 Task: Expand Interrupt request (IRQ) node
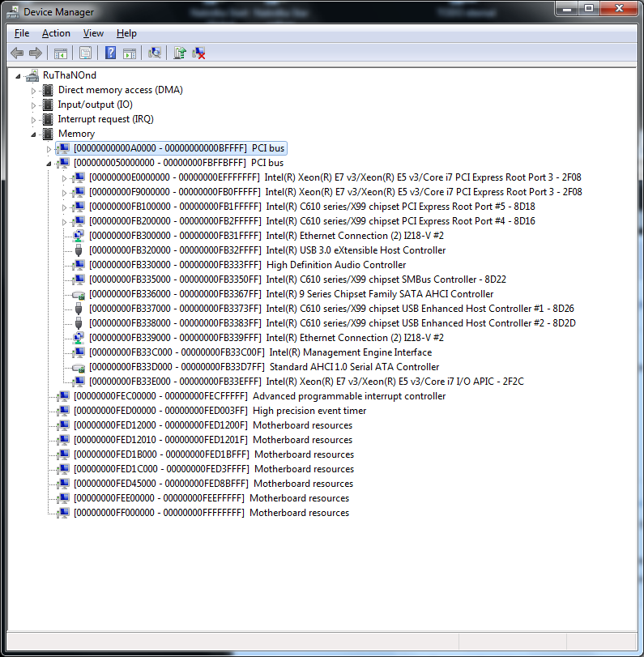(x=33, y=120)
